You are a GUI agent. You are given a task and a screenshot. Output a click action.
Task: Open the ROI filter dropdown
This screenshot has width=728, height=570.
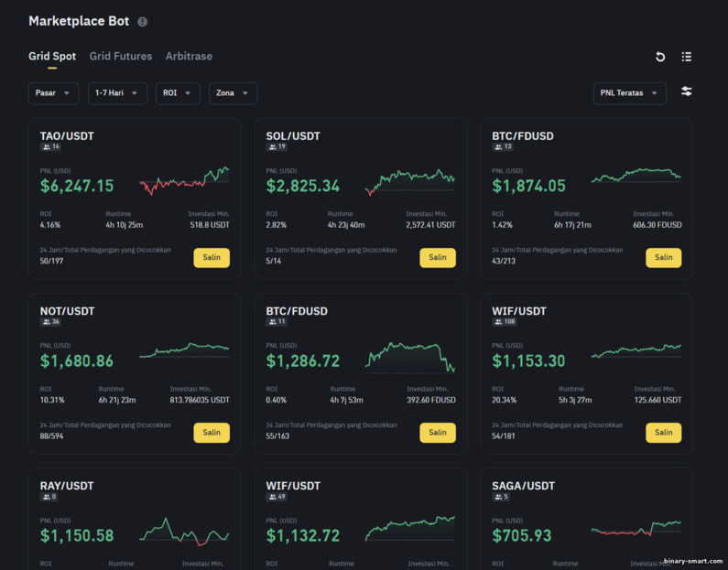pyautogui.click(x=178, y=93)
